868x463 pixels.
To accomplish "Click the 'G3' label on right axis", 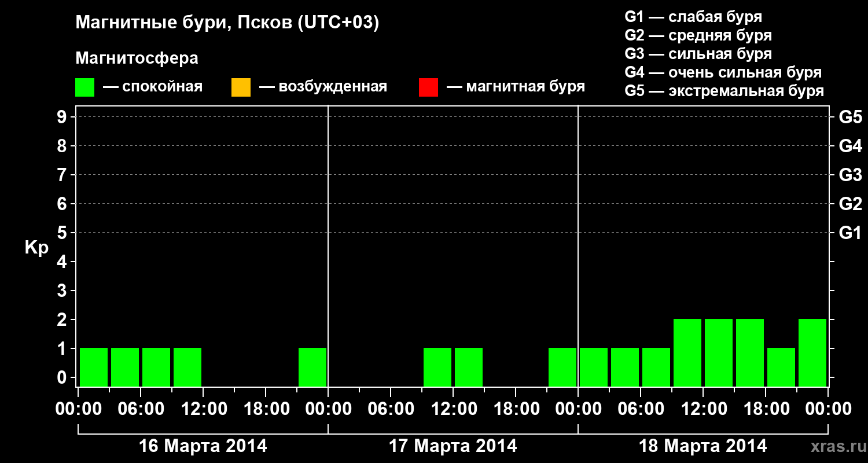I will (x=851, y=175).
